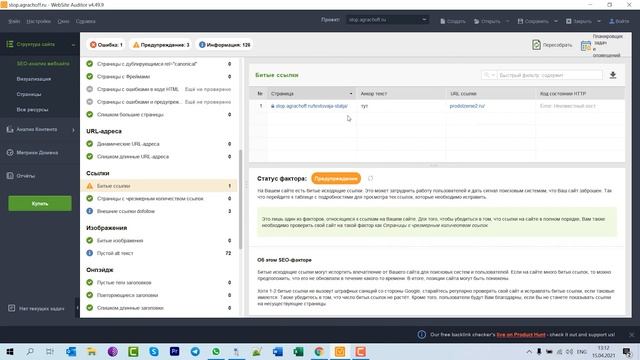The width and height of the screenshot is (640, 360).
Task: Select Страницы с дублирующимся rel=canonical row
Action: point(159,64)
